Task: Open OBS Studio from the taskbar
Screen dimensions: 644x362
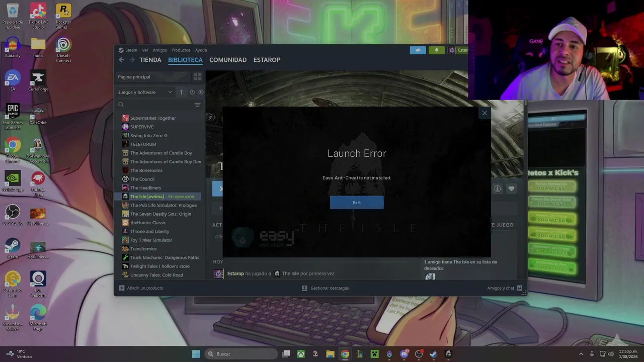Action: pyautogui.click(x=419, y=354)
